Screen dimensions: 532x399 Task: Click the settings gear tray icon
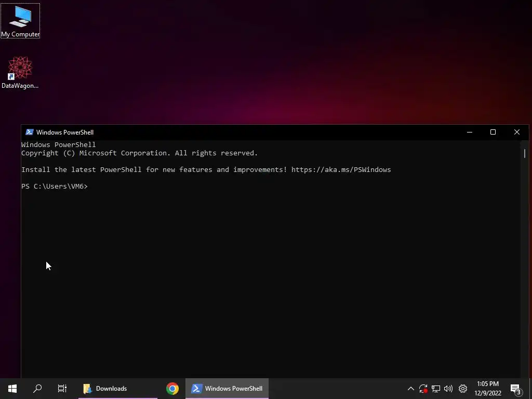463,389
